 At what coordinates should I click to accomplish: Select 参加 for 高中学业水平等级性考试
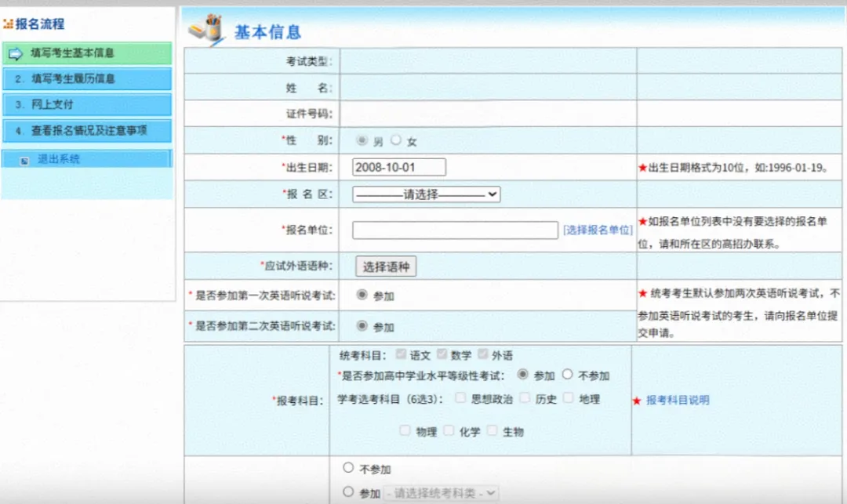click(x=522, y=374)
